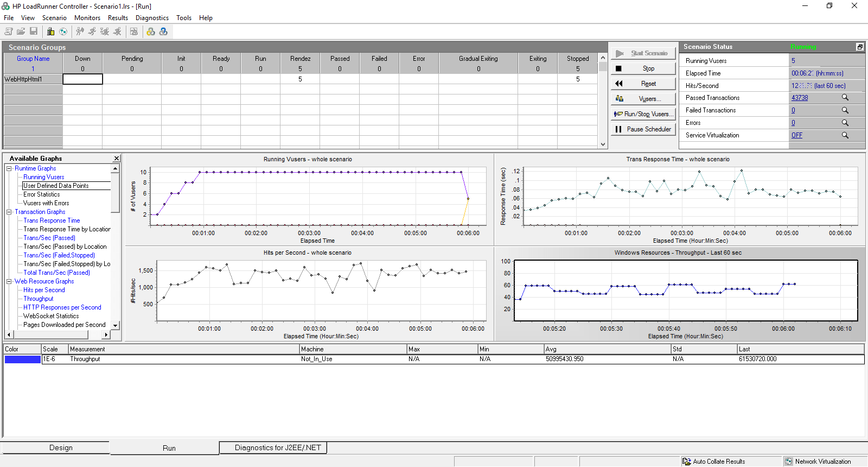This screenshot has height=467, width=868.
Task: Click the blue Throughput color swatch
Action: 23,359
